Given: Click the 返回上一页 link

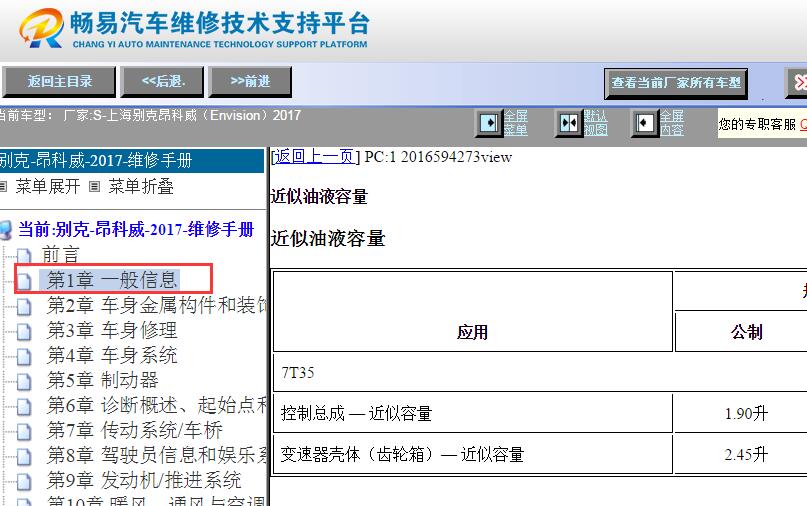Looking at the screenshot, I should point(314,156).
